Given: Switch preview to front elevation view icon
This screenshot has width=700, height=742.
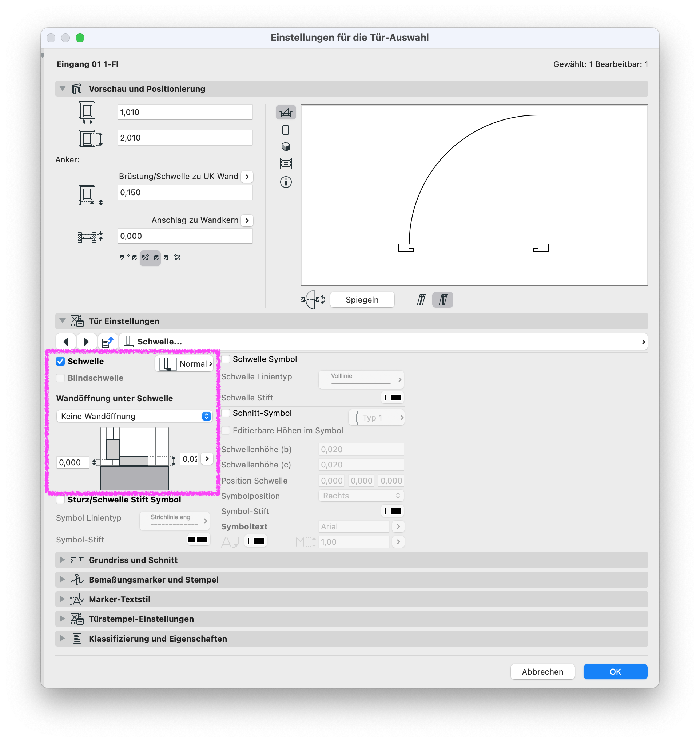Looking at the screenshot, I should (286, 130).
